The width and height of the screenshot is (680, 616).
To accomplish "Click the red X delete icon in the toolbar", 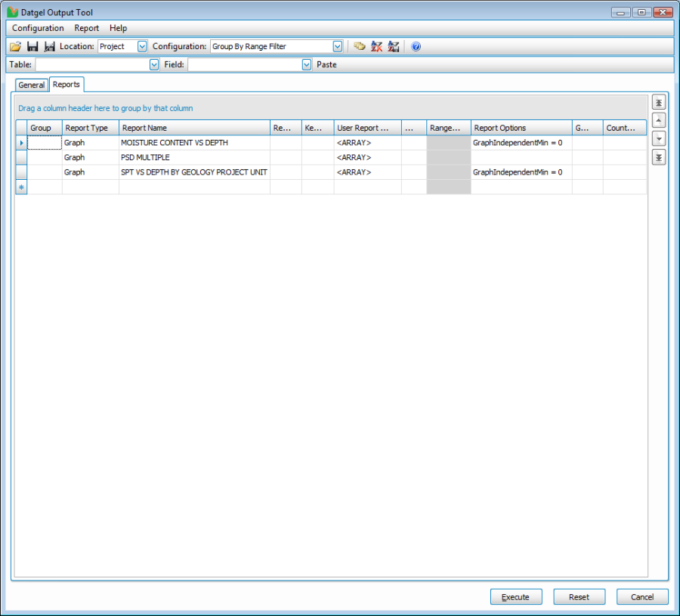I will 376,47.
